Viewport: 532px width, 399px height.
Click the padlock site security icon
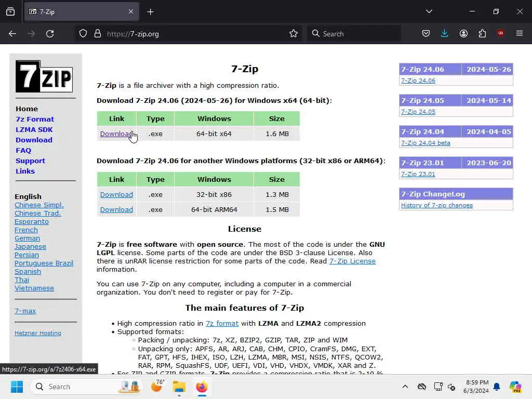98,34
